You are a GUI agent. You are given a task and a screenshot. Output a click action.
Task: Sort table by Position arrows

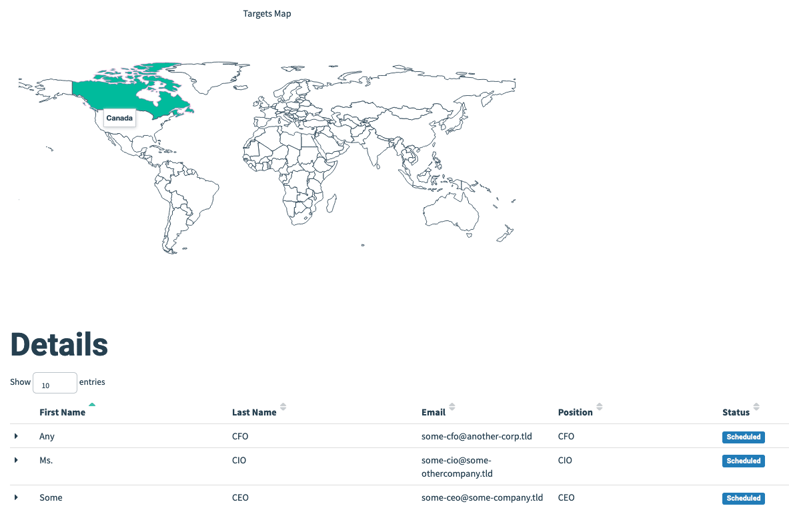pyautogui.click(x=599, y=407)
